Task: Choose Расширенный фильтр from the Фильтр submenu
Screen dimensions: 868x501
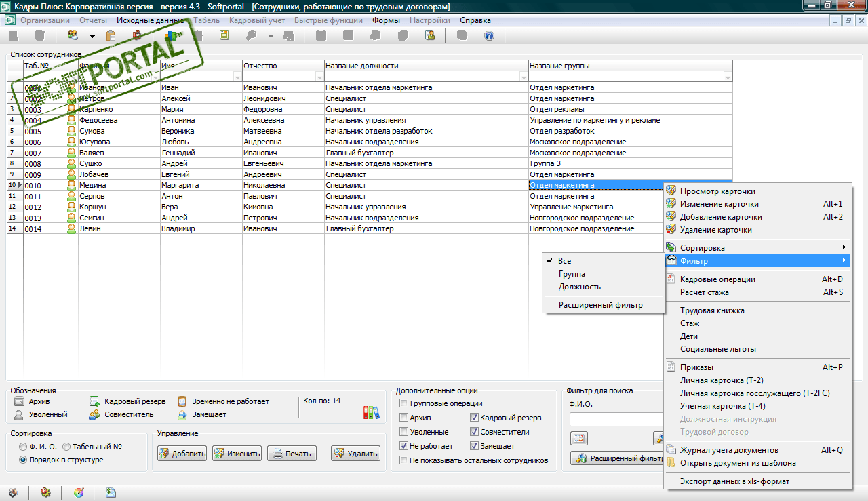Action: point(600,306)
